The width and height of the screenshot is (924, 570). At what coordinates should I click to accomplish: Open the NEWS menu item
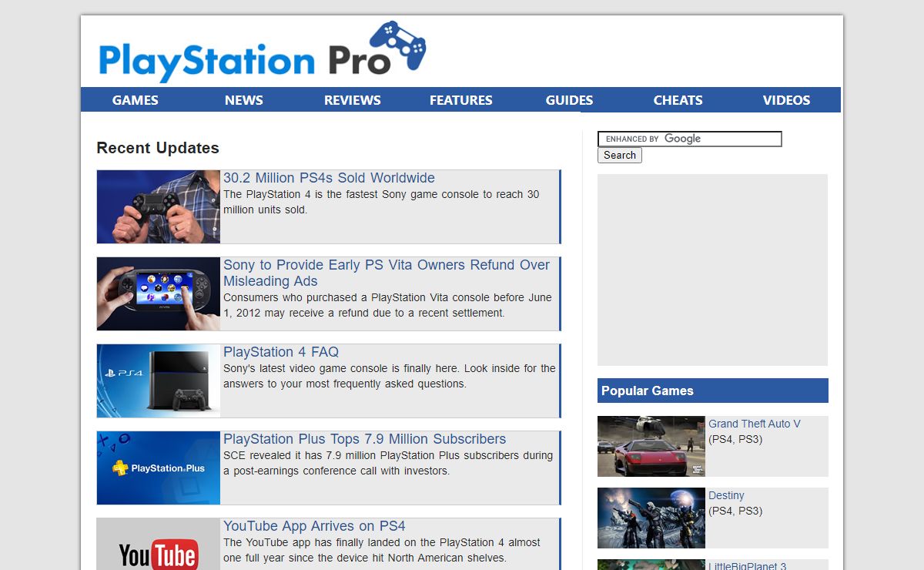244,100
